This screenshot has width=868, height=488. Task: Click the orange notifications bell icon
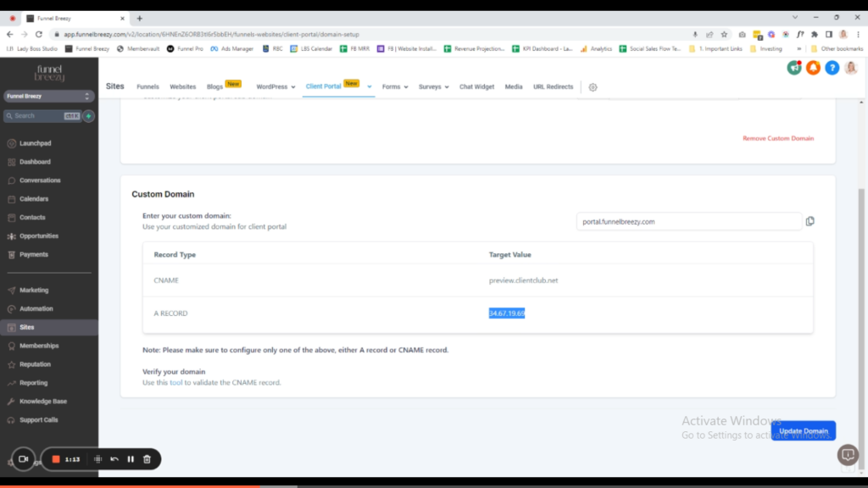[x=813, y=68]
